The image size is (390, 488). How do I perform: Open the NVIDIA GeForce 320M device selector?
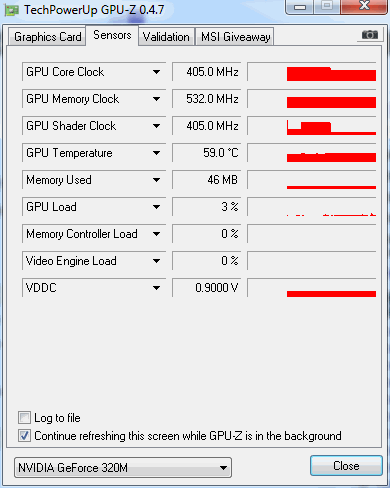click(123, 468)
